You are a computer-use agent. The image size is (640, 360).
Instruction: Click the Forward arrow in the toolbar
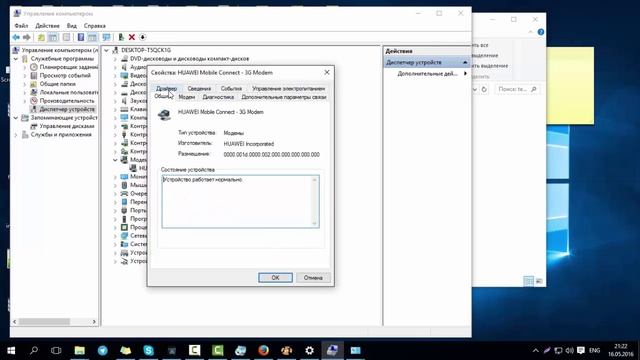27,38
